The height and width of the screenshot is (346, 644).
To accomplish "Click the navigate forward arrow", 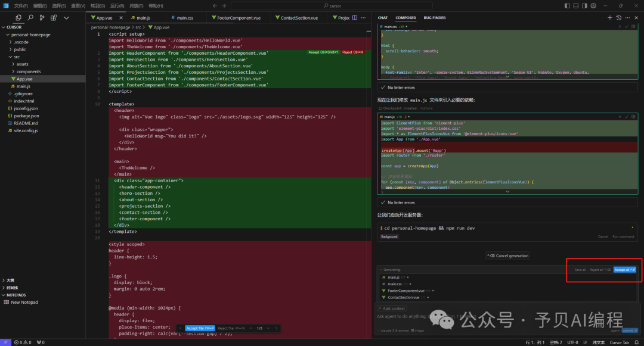I will pos(224,6).
